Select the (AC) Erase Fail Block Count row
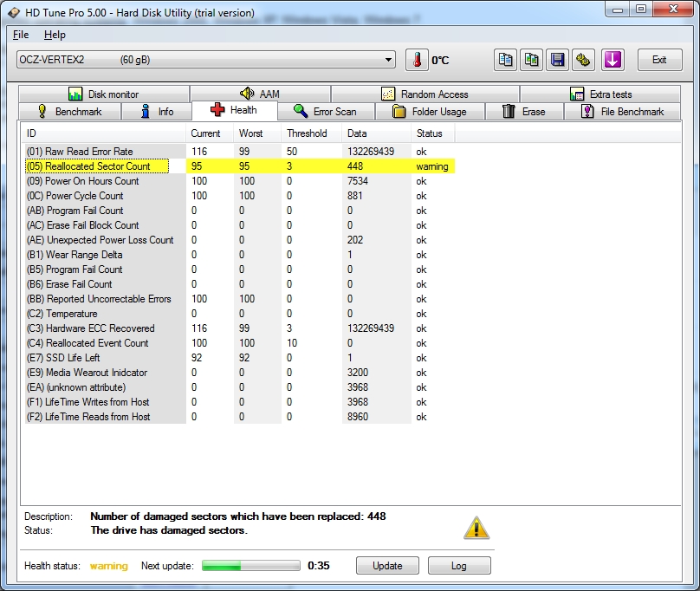This screenshot has height=591, width=700. (240, 225)
